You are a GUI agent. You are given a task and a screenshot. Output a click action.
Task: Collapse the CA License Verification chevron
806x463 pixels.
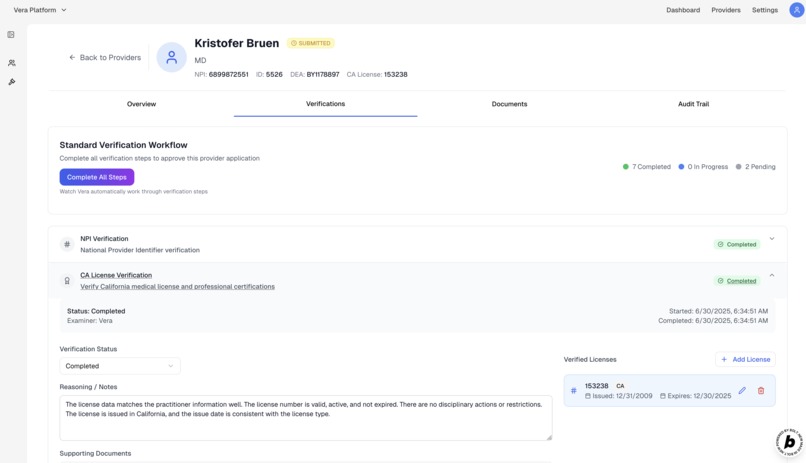(x=772, y=275)
